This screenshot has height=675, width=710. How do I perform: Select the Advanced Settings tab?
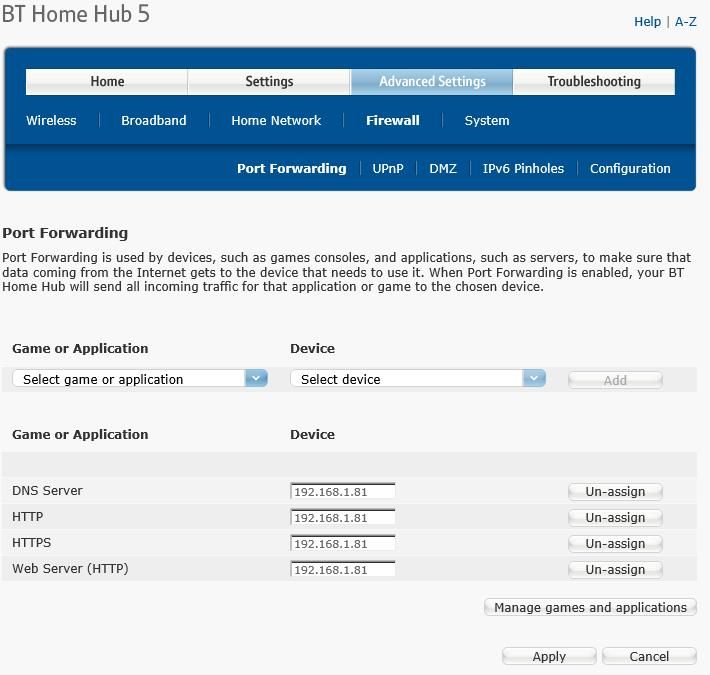[432, 81]
